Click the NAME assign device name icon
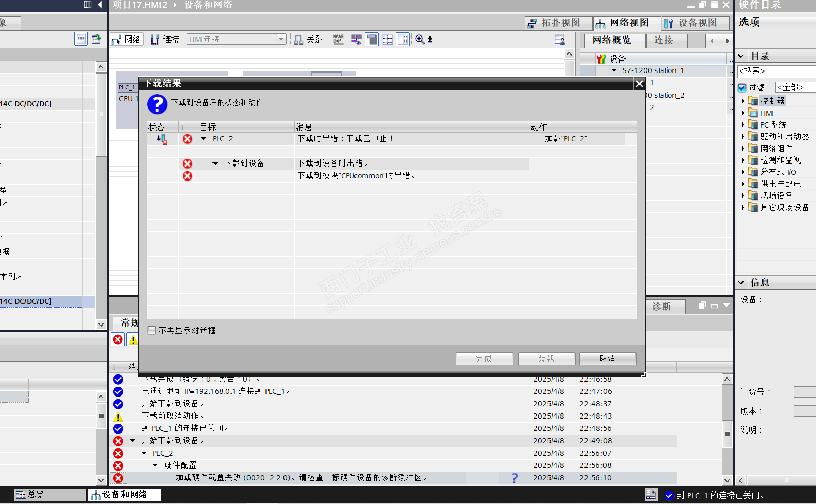This screenshot has width=816, height=504. tap(338, 39)
